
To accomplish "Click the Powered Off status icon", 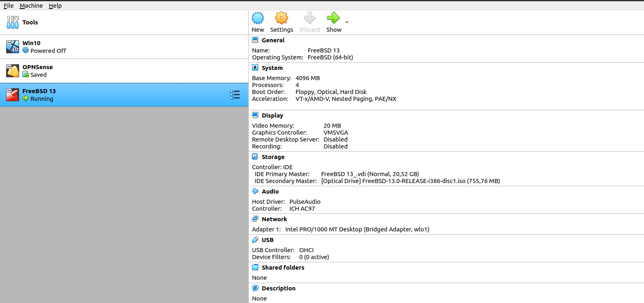I will point(26,50).
